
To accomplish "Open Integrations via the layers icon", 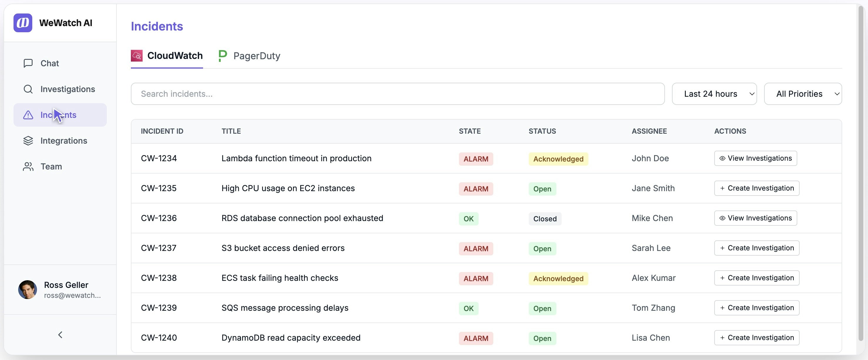I will (x=28, y=141).
